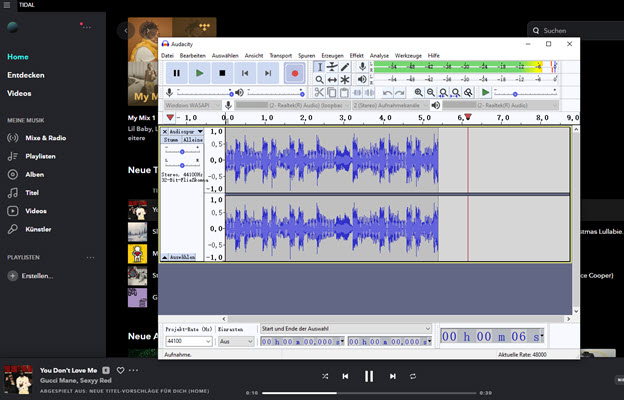Click the Undo arrow icon
Viewport: 624px width, 400px height.
click(x=387, y=93)
